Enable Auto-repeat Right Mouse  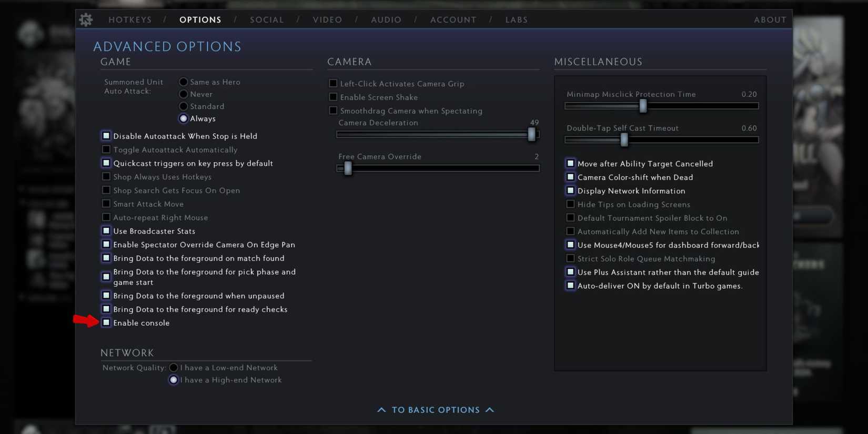[x=106, y=217]
